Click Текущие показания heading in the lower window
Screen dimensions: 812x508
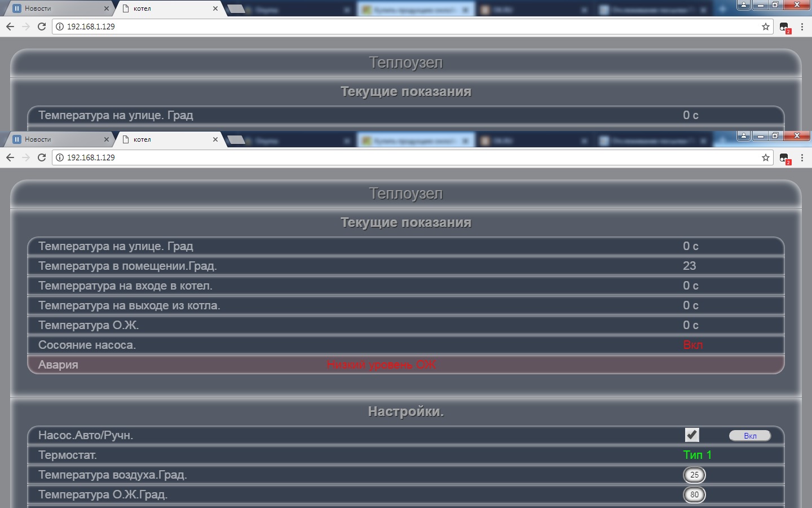click(x=406, y=222)
